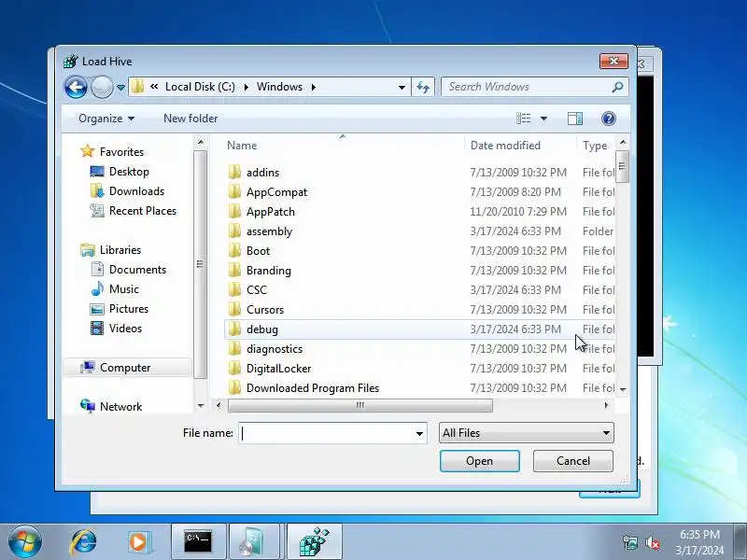Select the debug folder
The width and height of the screenshot is (747, 560).
262,329
